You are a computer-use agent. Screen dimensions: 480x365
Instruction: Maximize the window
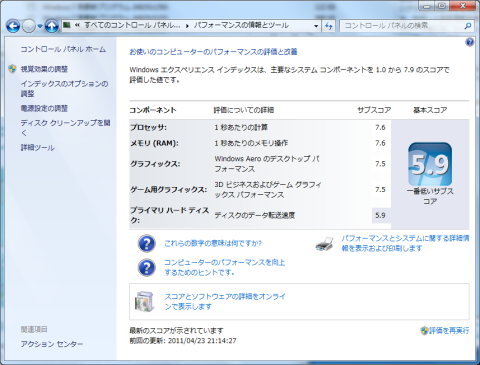pyautogui.click(x=442, y=6)
